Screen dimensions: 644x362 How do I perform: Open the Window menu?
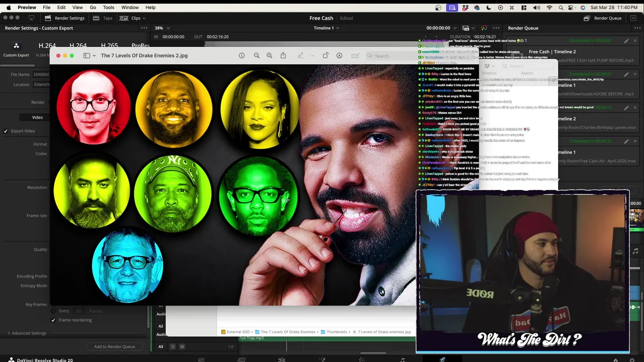tap(130, 8)
